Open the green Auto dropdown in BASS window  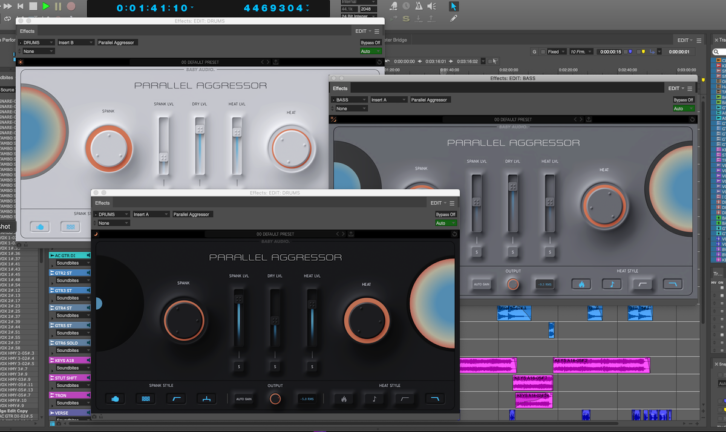683,109
